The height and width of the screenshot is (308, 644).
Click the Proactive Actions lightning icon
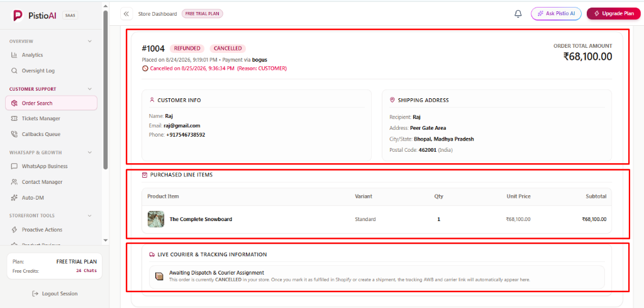pos(14,230)
